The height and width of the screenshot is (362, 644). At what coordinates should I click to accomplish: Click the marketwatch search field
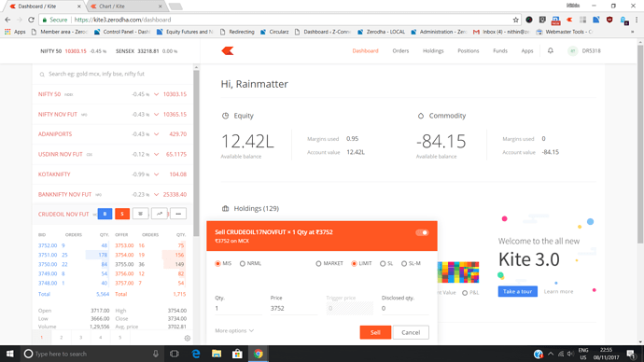tap(112, 74)
